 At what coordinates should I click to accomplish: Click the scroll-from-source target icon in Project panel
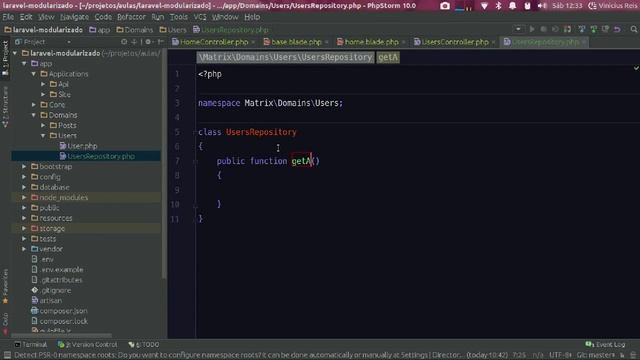[124, 42]
